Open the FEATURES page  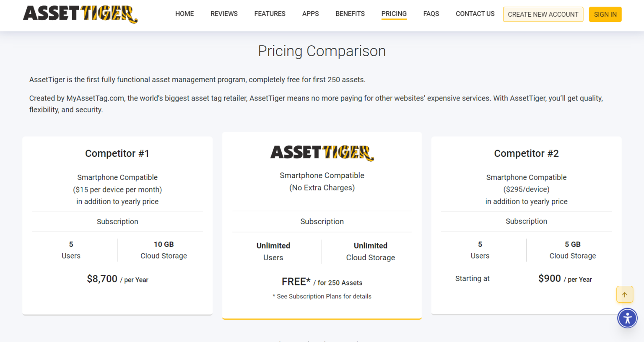[270, 13]
